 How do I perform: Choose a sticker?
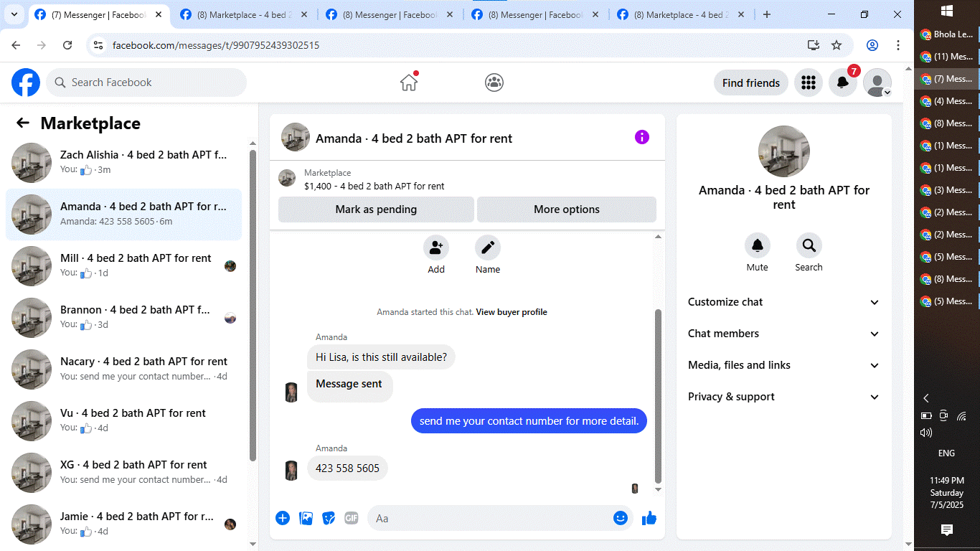329,518
